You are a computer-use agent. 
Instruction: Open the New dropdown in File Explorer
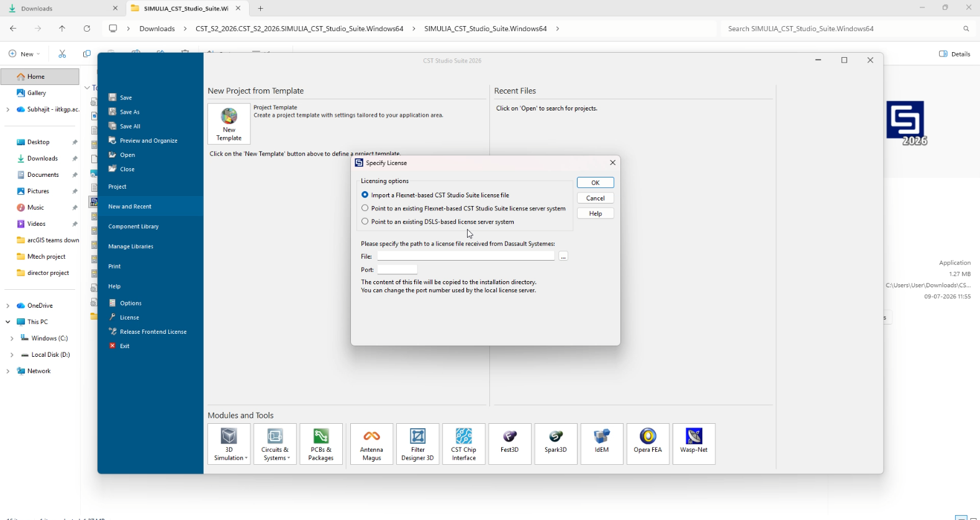[24, 54]
